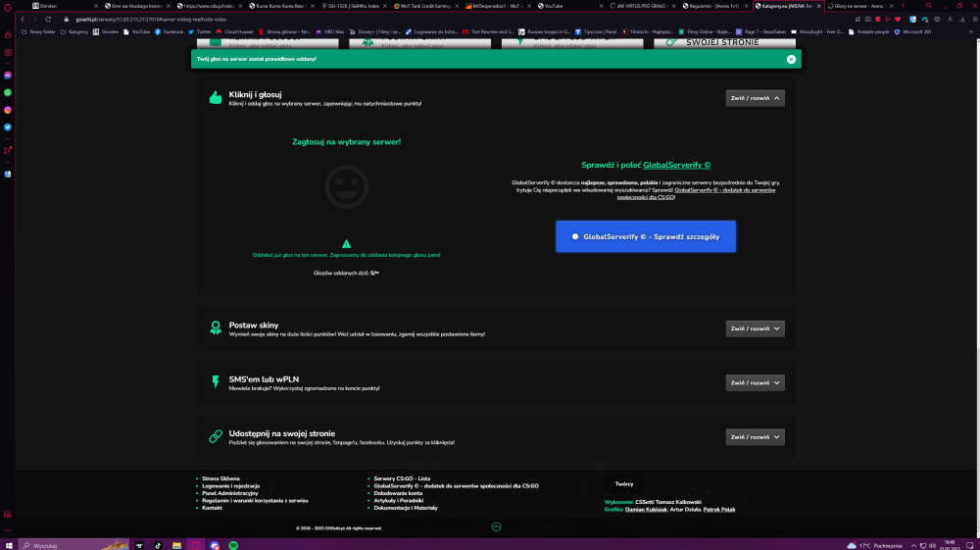Switch to the JAK VIRTUS.PRO GRALO tab
This screenshot has height=550, width=980.
[x=641, y=6]
